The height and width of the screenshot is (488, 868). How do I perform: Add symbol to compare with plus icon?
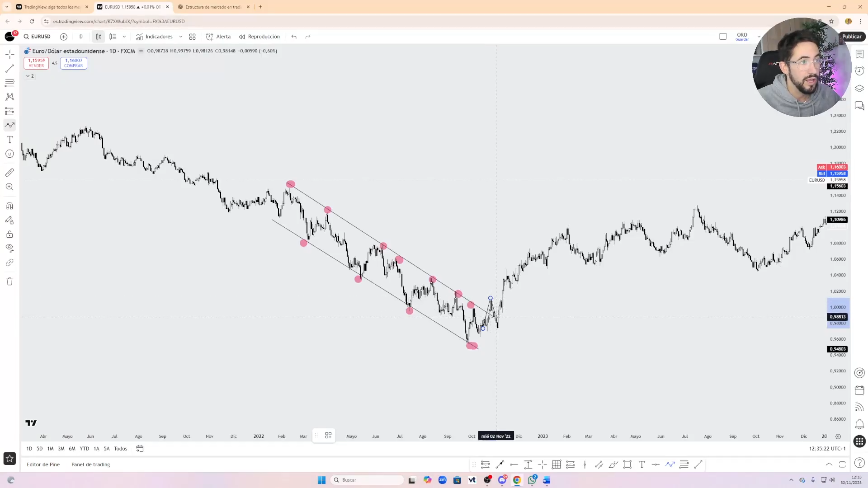coord(64,37)
